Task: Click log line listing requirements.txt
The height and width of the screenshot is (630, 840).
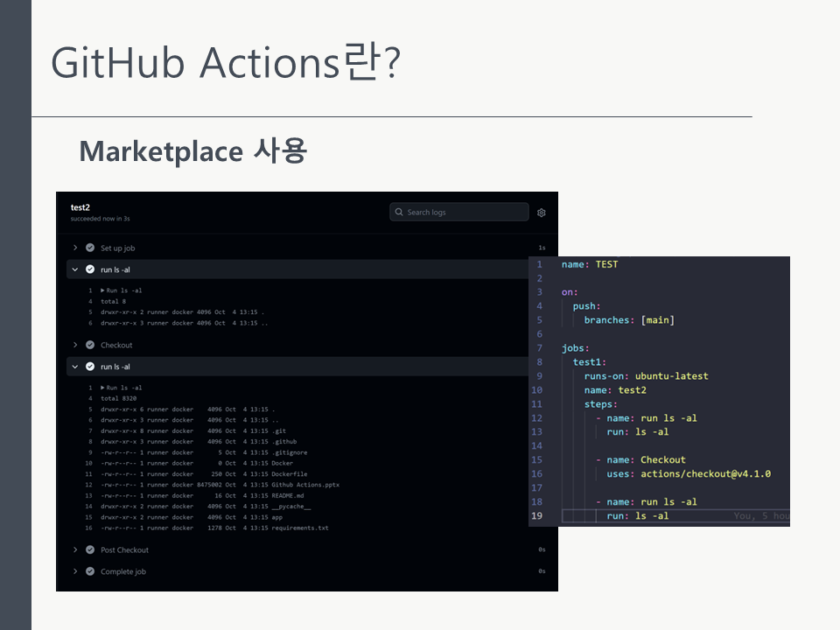Action: (214, 528)
